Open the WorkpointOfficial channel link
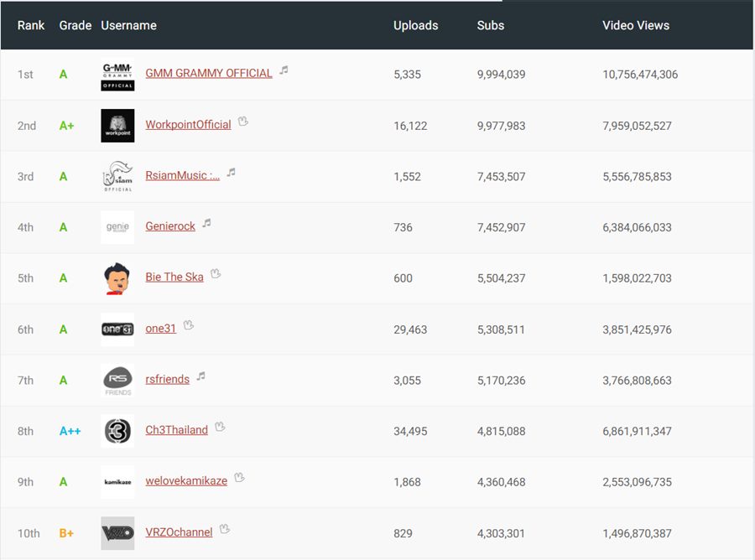This screenshot has width=755, height=560. (x=188, y=125)
